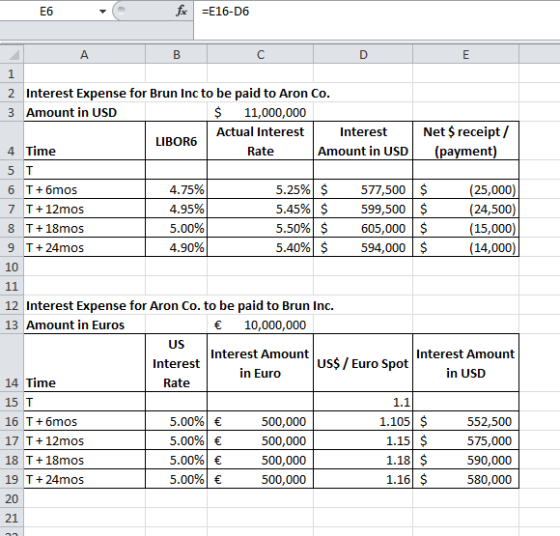Select the 5.25% actual rate cell
560x536 pixels.
pos(260,190)
